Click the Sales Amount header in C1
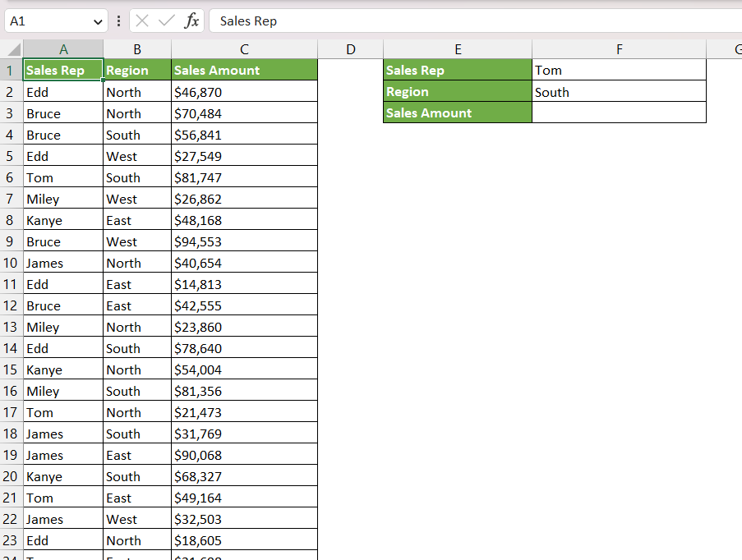742x560 pixels. [244, 70]
